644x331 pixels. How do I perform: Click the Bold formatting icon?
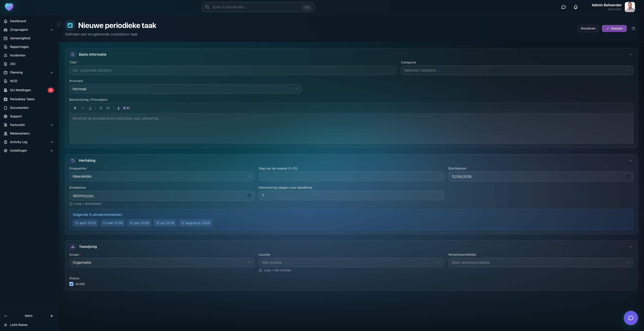point(75,108)
